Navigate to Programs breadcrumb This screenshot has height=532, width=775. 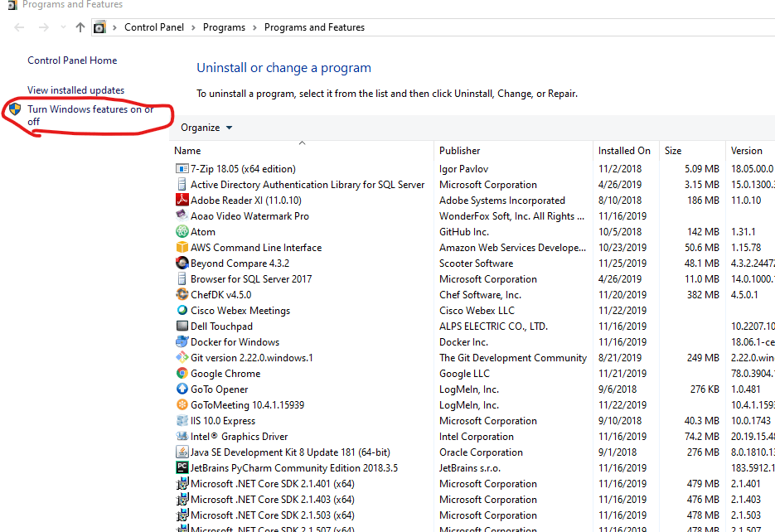click(x=224, y=27)
